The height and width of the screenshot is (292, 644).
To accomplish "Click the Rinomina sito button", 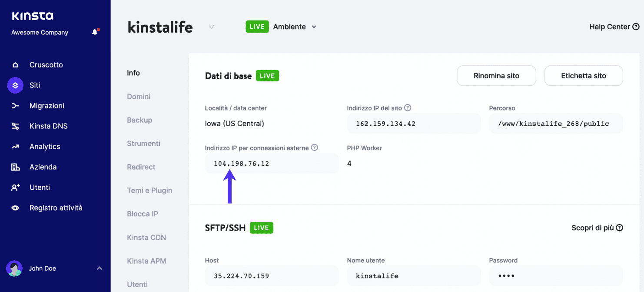I will point(496,76).
